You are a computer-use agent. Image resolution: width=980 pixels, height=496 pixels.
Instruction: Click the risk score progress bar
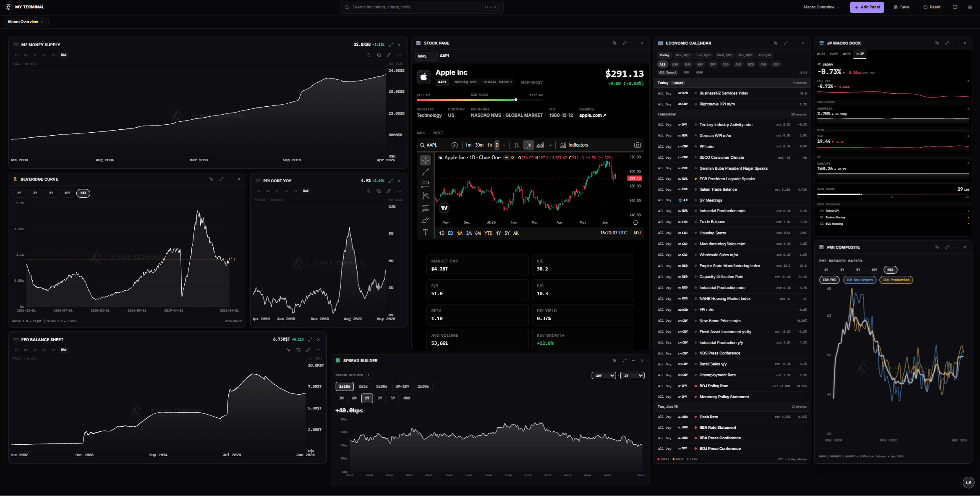tap(893, 194)
